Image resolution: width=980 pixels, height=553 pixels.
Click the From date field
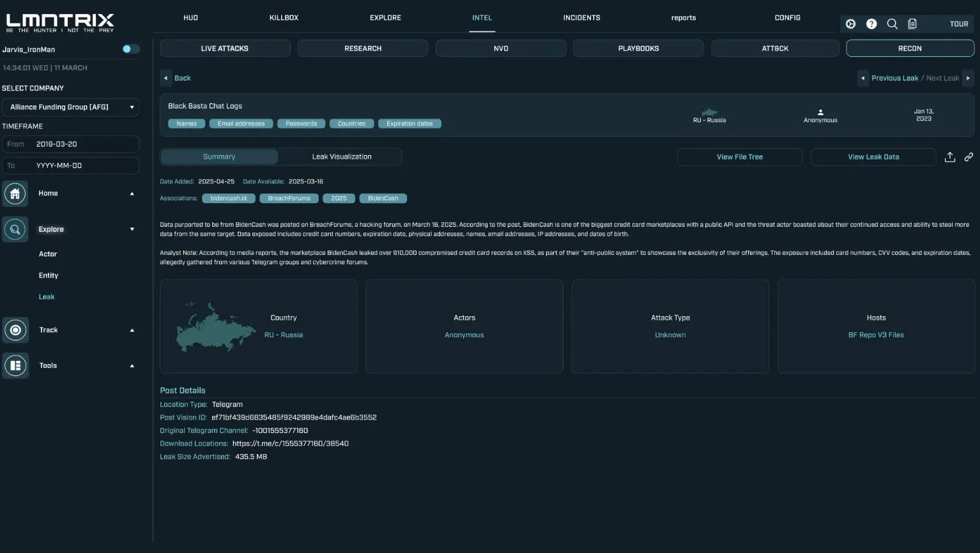point(71,144)
